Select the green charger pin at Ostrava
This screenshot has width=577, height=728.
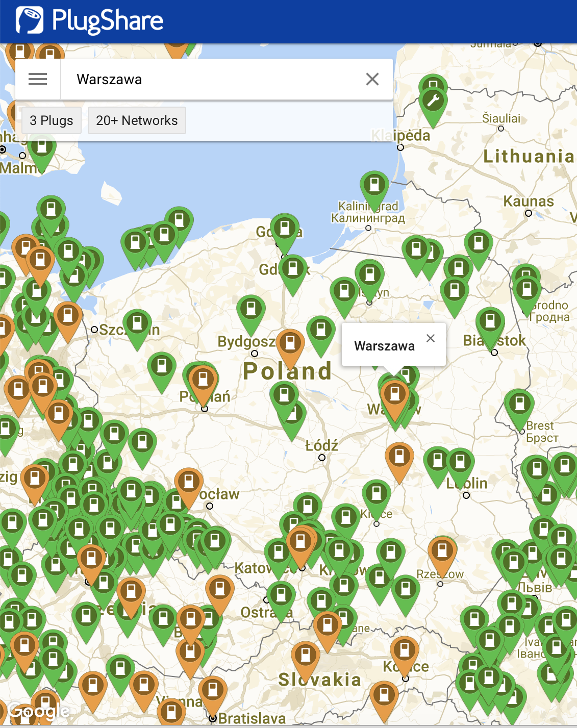coord(281,600)
